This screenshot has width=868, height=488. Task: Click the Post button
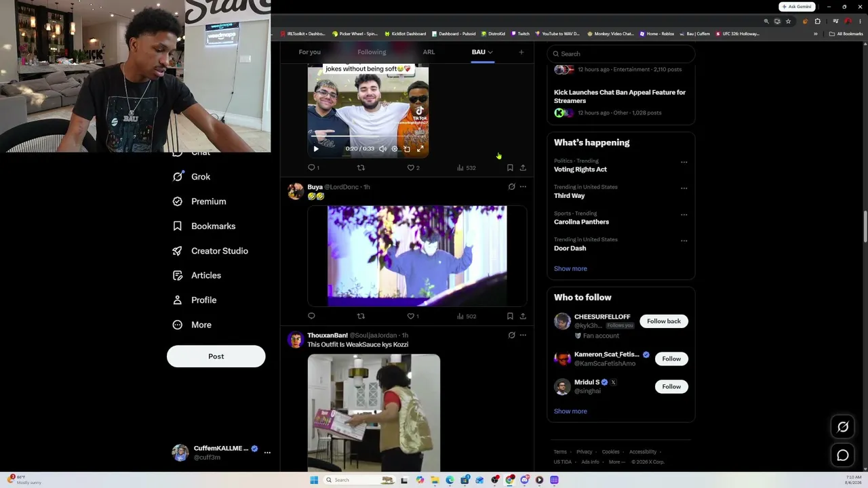(216, 357)
